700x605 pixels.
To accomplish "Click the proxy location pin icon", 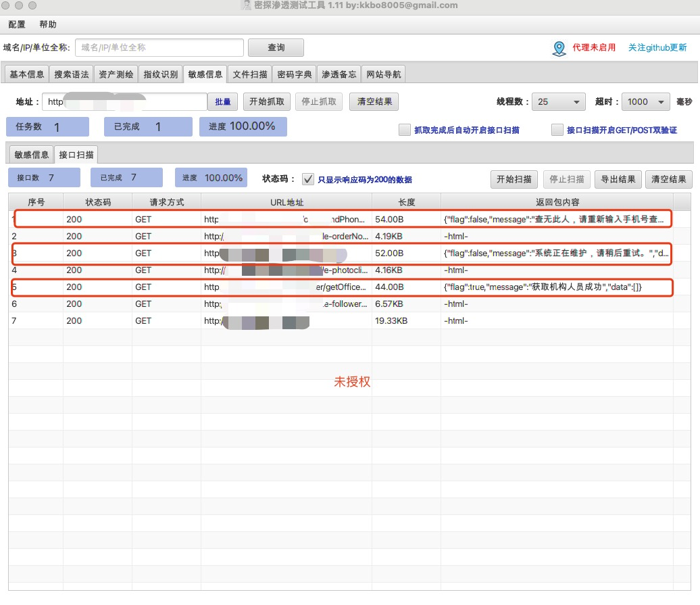I will (559, 48).
